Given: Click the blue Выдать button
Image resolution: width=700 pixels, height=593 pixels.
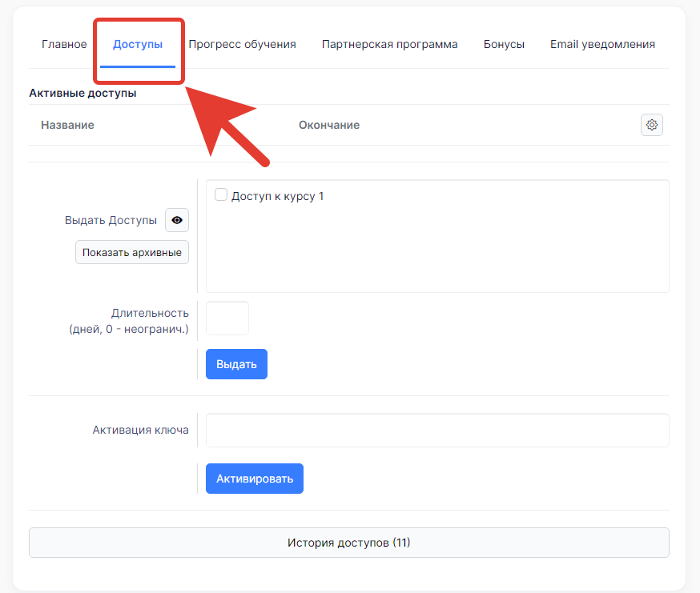Looking at the screenshot, I should click(x=236, y=364).
